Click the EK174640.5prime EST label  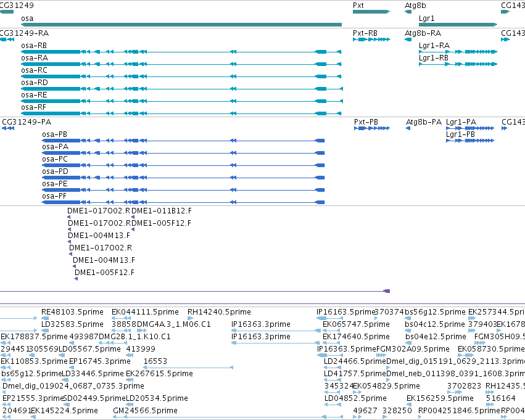356,337
